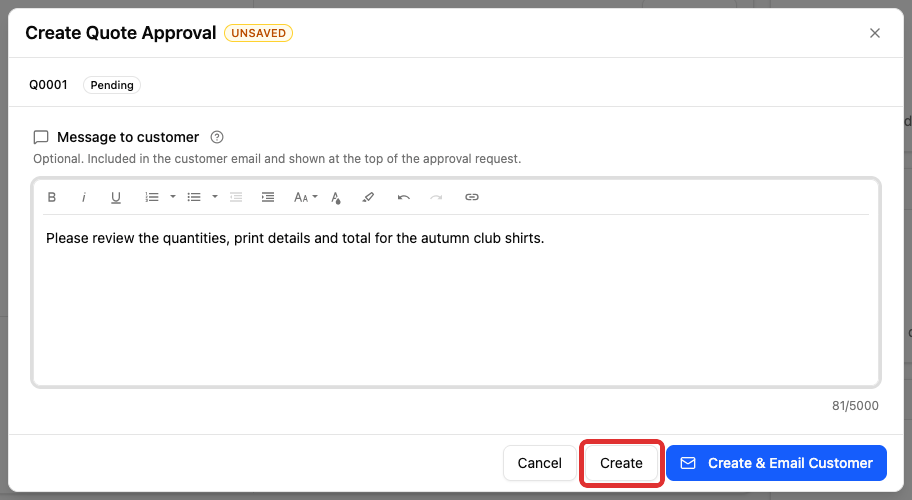The image size is (912, 500).
Task: Open numbered list style dropdown arrow
Action: [x=173, y=197]
